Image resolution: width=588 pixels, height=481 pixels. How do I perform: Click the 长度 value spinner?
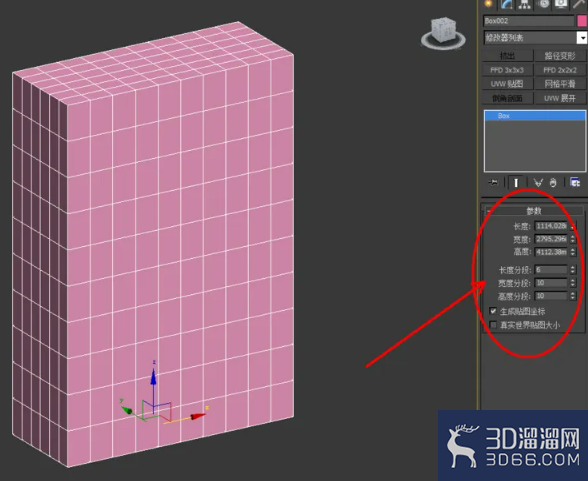(573, 226)
